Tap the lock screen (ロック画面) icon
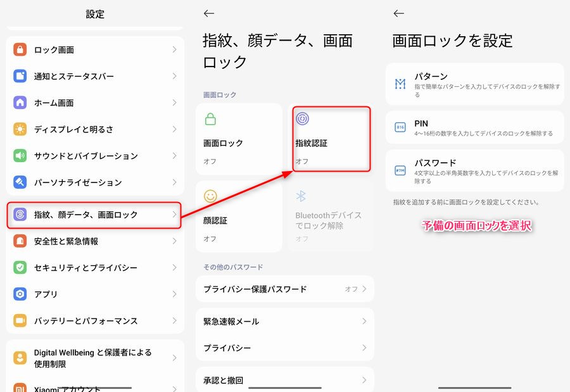 click(20, 50)
